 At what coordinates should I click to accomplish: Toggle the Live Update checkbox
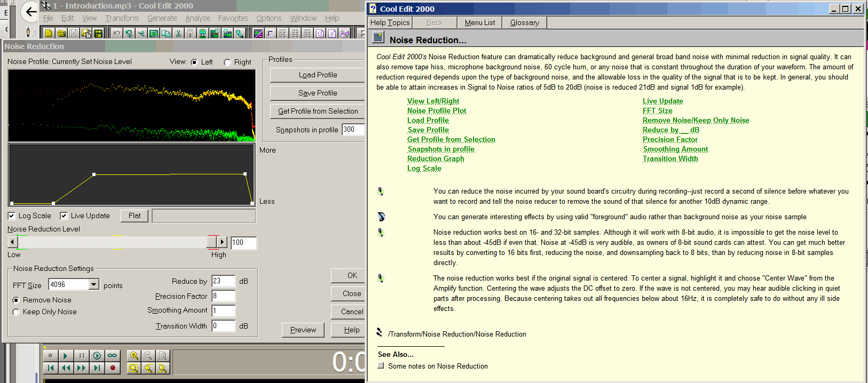pyautogui.click(x=64, y=216)
